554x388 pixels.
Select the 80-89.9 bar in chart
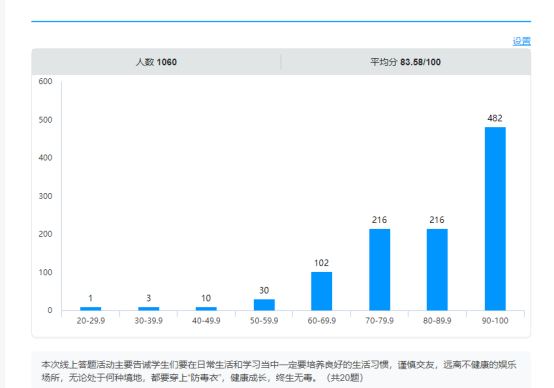(x=437, y=270)
